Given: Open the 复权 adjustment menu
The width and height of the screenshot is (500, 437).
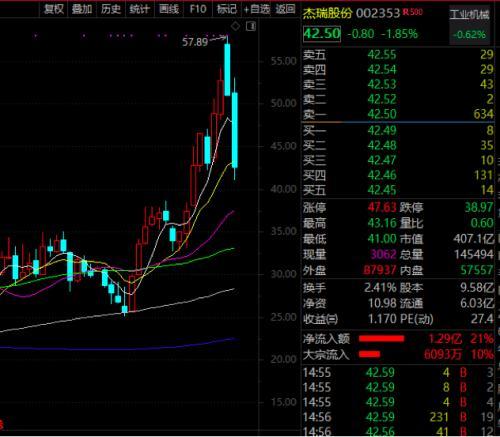Looking at the screenshot, I should tap(54, 9).
